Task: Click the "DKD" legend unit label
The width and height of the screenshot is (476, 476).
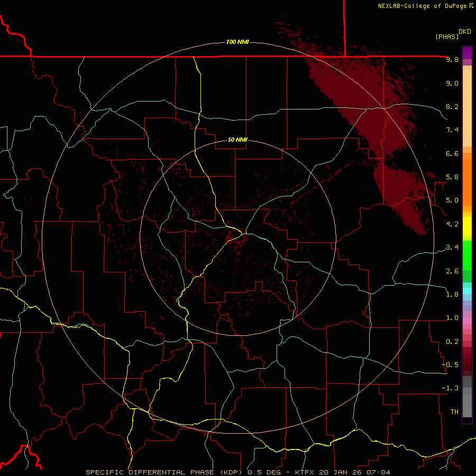Action: [x=464, y=32]
